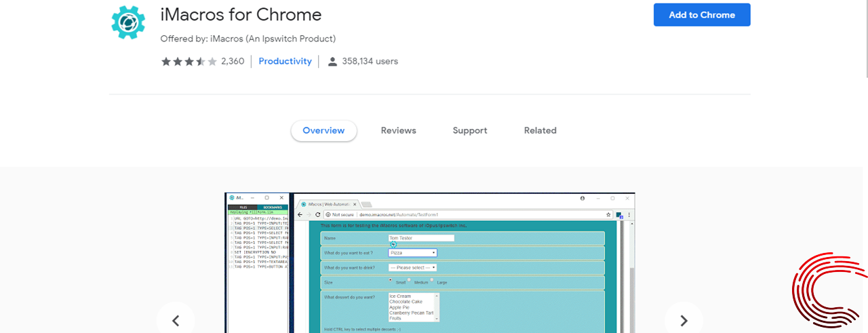Click the Not secure info icon

pos(328,214)
